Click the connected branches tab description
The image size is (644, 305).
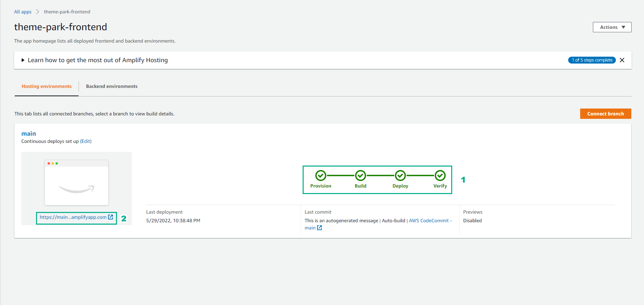pyautogui.click(x=94, y=114)
